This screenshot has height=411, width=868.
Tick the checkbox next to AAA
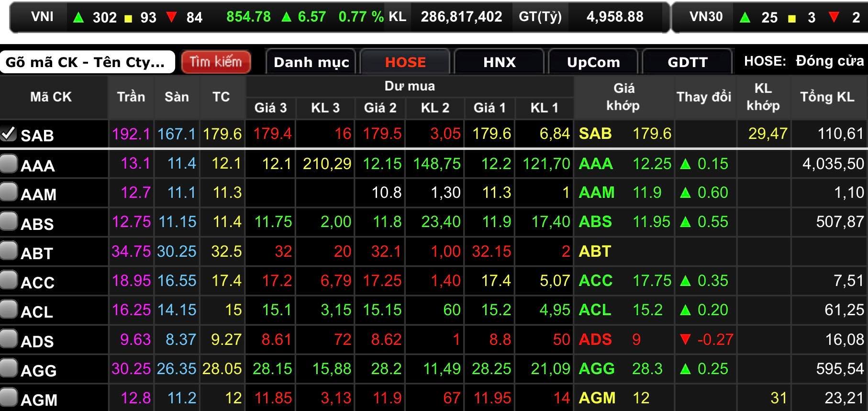pos(9,164)
